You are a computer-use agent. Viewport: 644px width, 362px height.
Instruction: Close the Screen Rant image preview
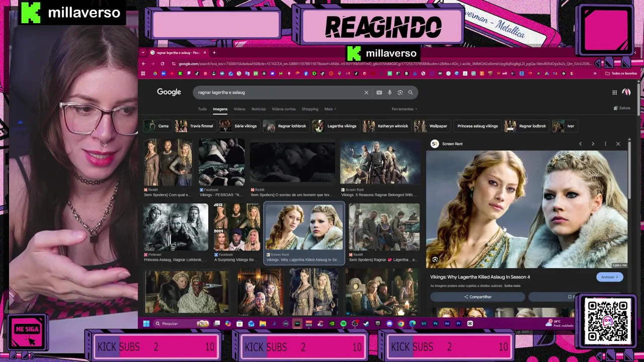[618, 144]
